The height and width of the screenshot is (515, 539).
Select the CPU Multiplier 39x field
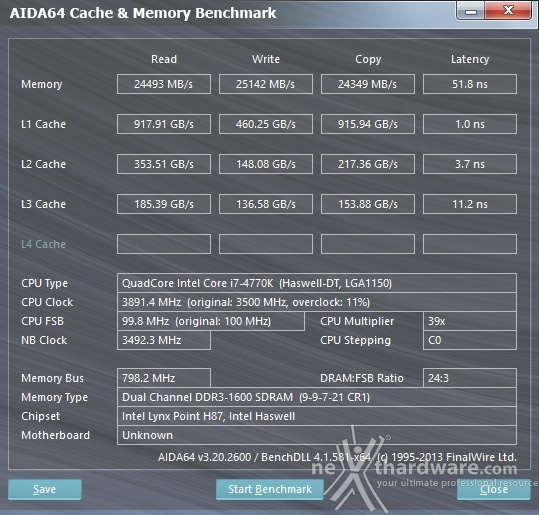[470, 321]
